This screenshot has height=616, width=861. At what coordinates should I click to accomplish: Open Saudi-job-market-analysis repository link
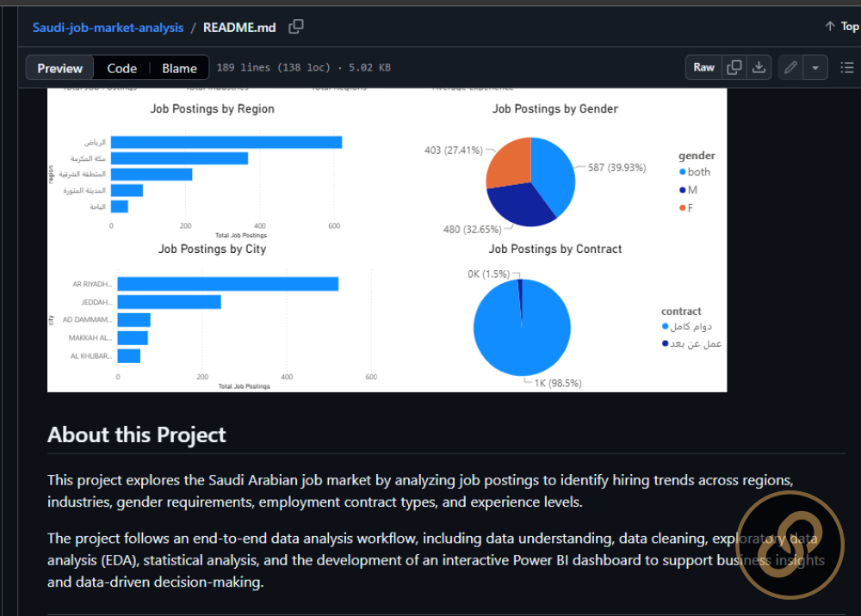[x=108, y=28]
